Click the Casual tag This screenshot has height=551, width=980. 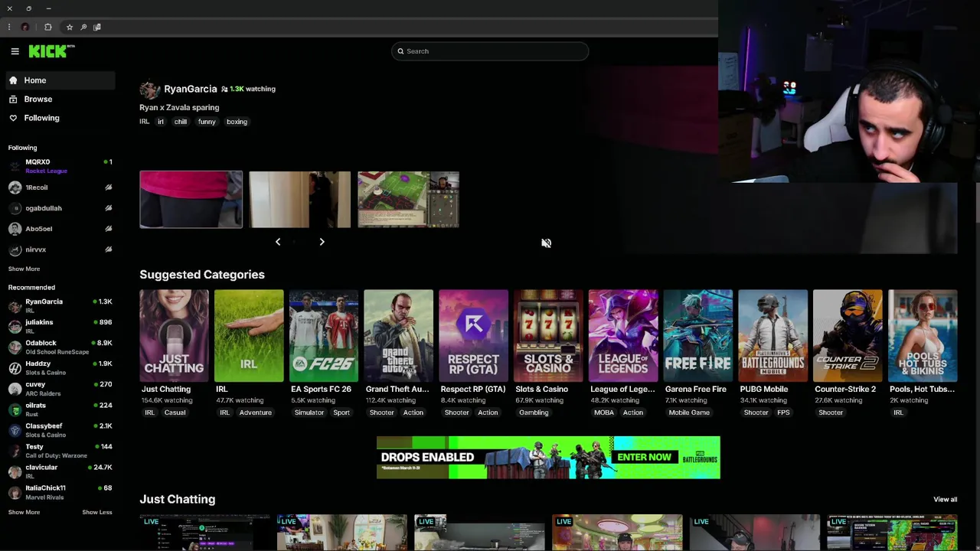175,412
